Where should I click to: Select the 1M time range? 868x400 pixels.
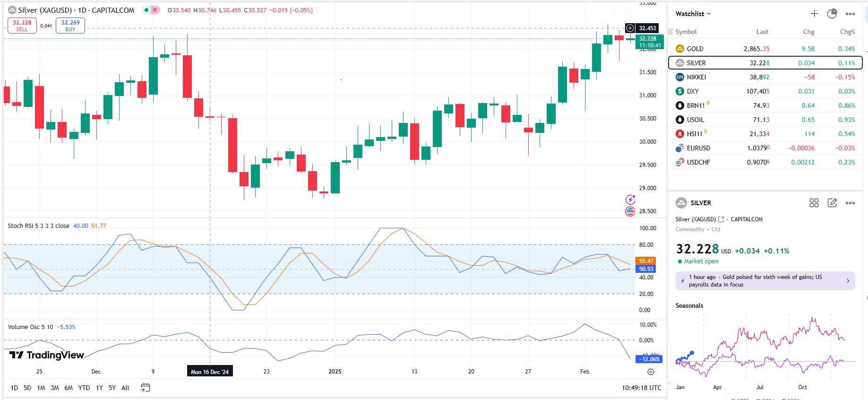click(41, 388)
